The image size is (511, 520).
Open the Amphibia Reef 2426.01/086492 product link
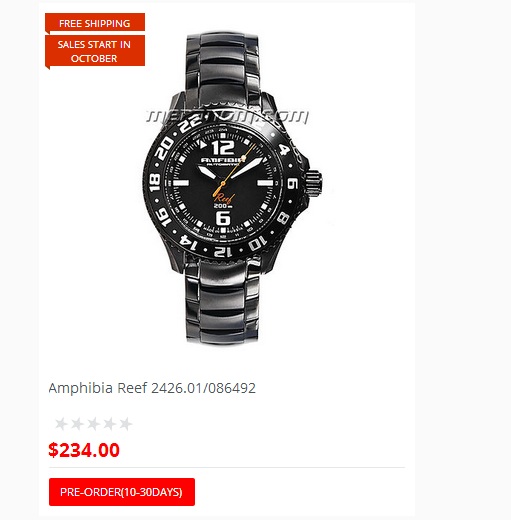152,388
